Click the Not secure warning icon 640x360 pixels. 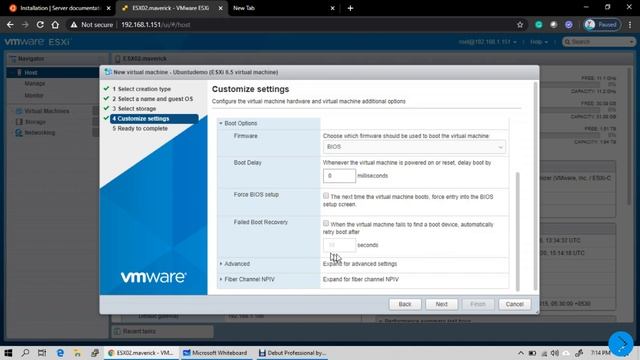tap(73, 25)
